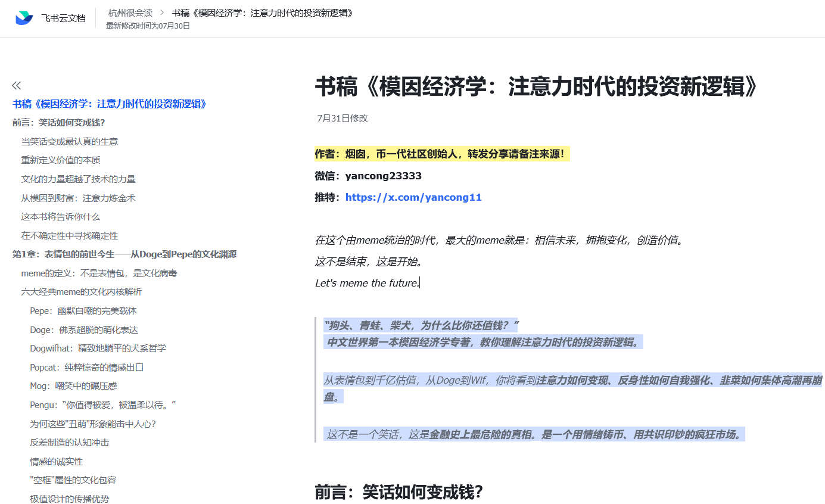Open the Twitter link https://x.com/yancong11
The height and width of the screenshot is (504, 825).
pos(413,197)
